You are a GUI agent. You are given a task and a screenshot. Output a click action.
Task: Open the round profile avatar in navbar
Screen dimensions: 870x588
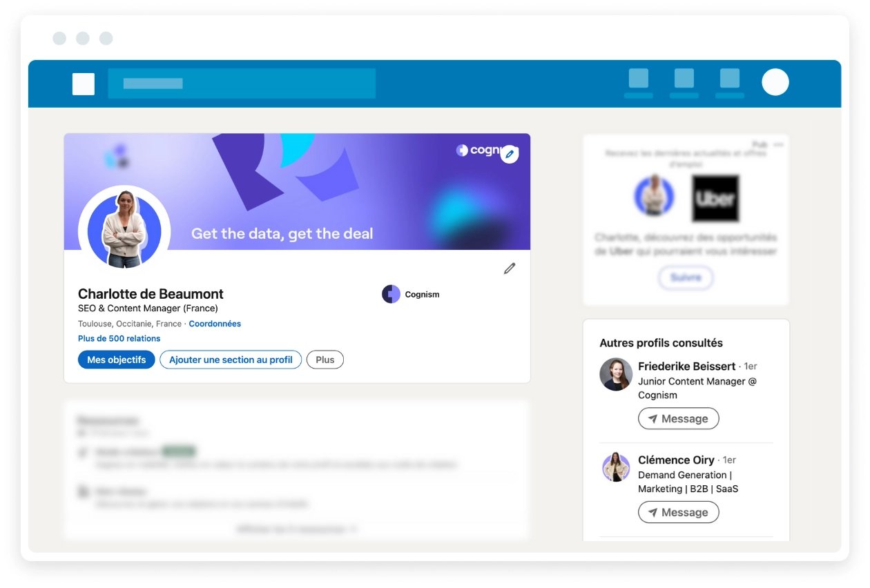[775, 82]
